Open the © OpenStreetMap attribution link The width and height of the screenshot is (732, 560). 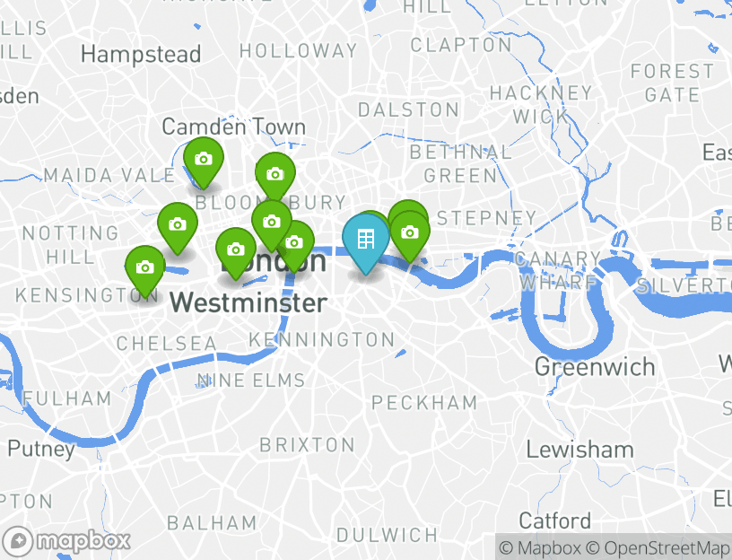[x=658, y=547]
